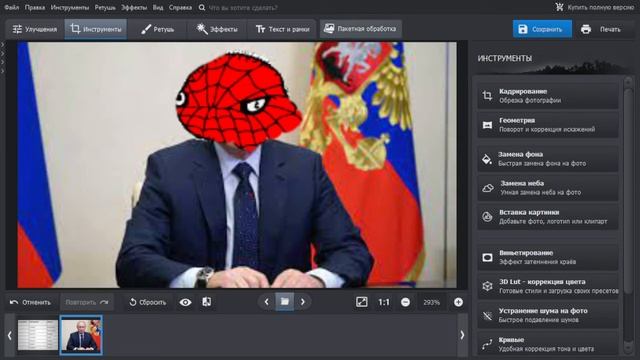The height and width of the screenshot is (360, 640).
Task: Switch to the Ретушь tab with brush icon
Action: [157, 29]
